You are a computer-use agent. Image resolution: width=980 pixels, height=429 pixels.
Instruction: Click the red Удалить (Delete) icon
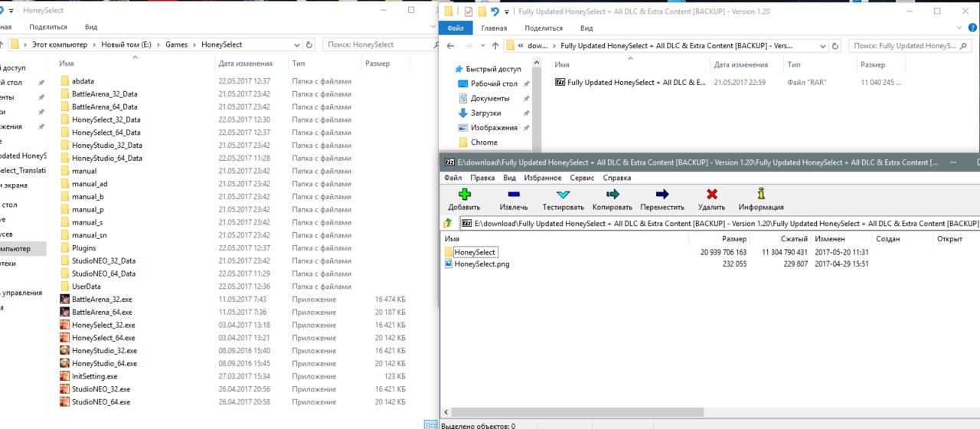[711, 195]
